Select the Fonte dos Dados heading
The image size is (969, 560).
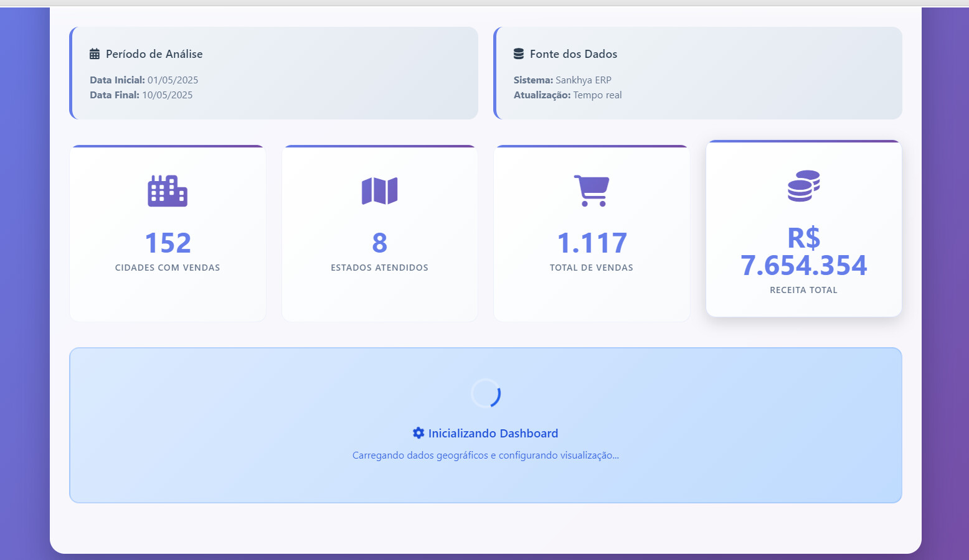573,54
